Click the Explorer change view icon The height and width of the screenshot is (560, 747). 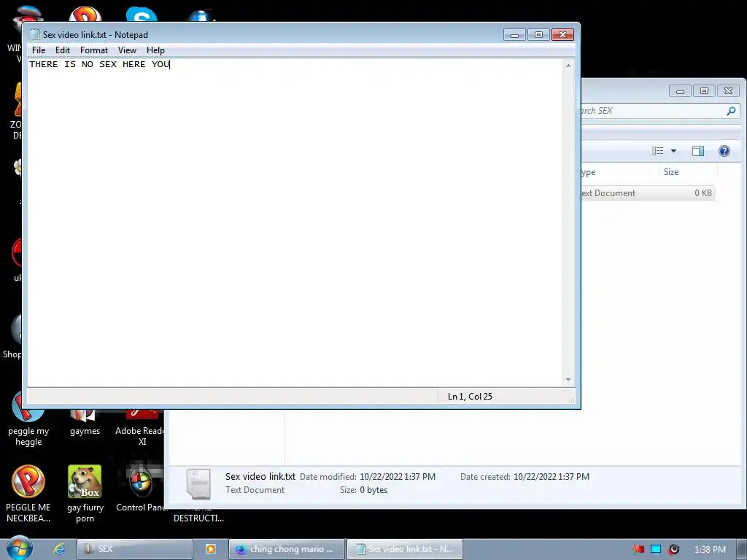point(658,151)
